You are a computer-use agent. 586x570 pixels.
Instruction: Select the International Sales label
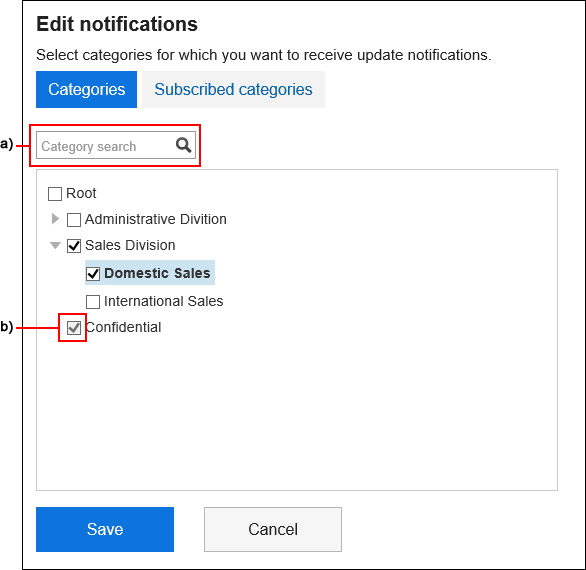tap(163, 301)
